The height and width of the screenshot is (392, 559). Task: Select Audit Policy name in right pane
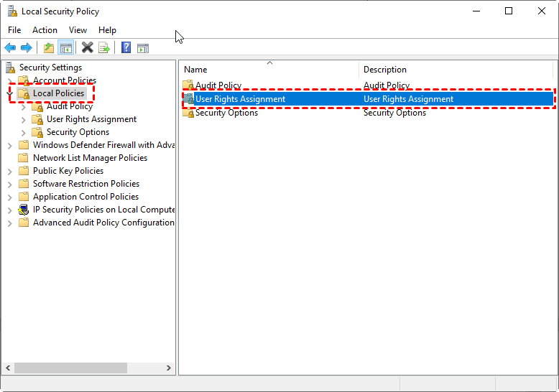tap(218, 85)
